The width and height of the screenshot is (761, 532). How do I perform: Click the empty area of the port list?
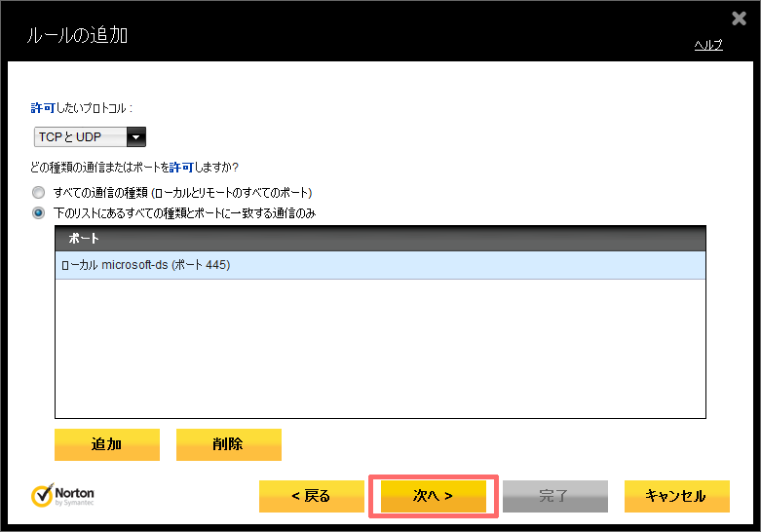click(x=380, y=351)
